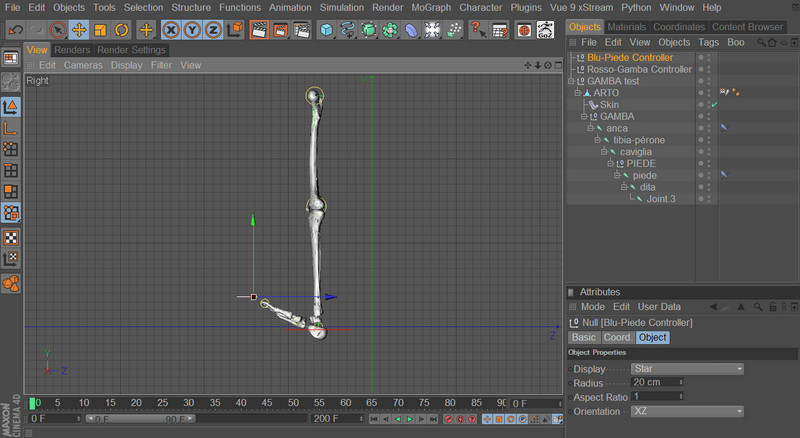This screenshot has width=800, height=438.
Task: Click the Undo arrow icon
Action: pyautogui.click(x=14, y=29)
